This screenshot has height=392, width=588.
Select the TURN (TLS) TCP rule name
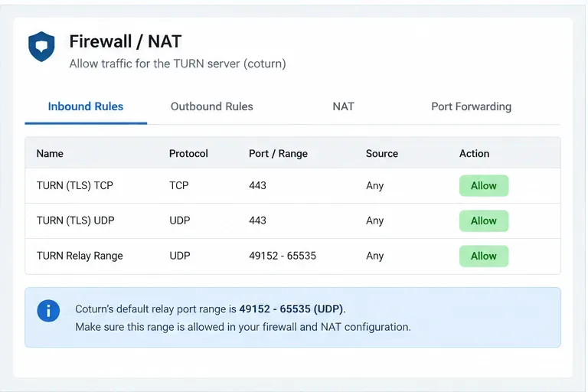click(74, 186)
